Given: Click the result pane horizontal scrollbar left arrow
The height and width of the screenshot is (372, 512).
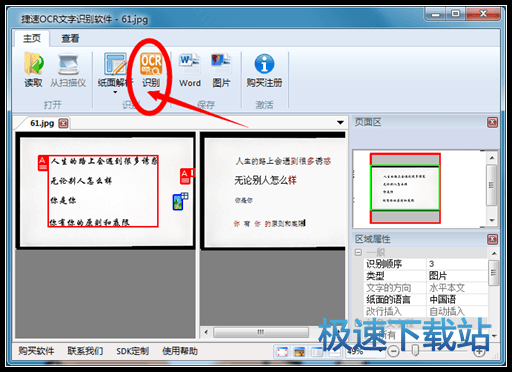Looking at the screenshot, I should (x=206, y=332).
